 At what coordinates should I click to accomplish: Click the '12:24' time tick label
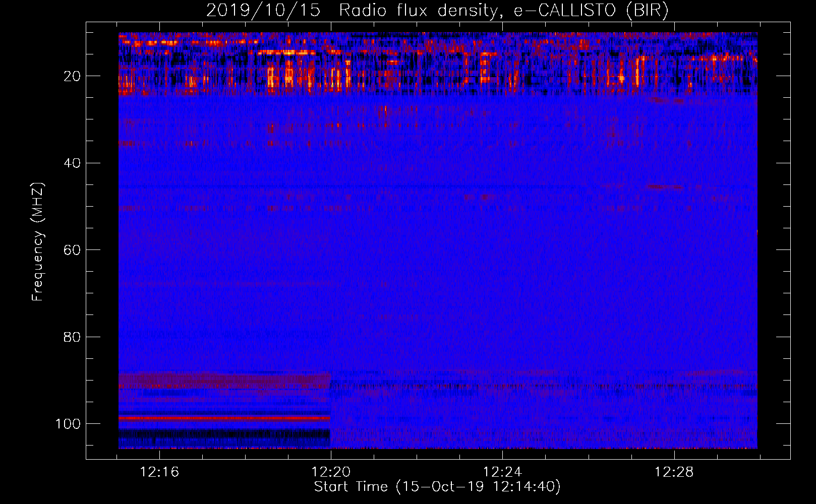(x=502, y=472)
